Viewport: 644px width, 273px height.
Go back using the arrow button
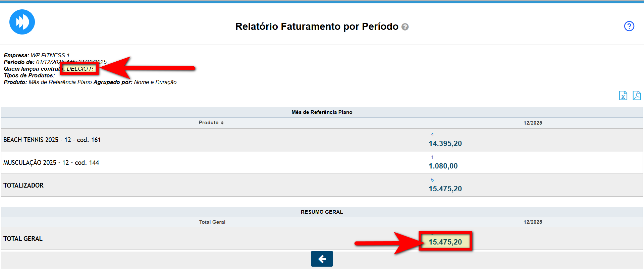click(x=322, y=259)
